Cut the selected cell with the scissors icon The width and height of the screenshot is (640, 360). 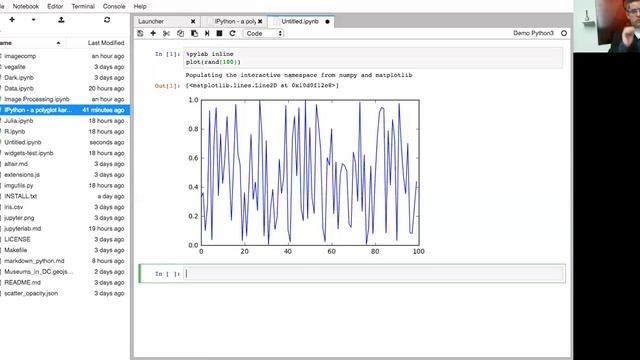click(x=166, y=33)
